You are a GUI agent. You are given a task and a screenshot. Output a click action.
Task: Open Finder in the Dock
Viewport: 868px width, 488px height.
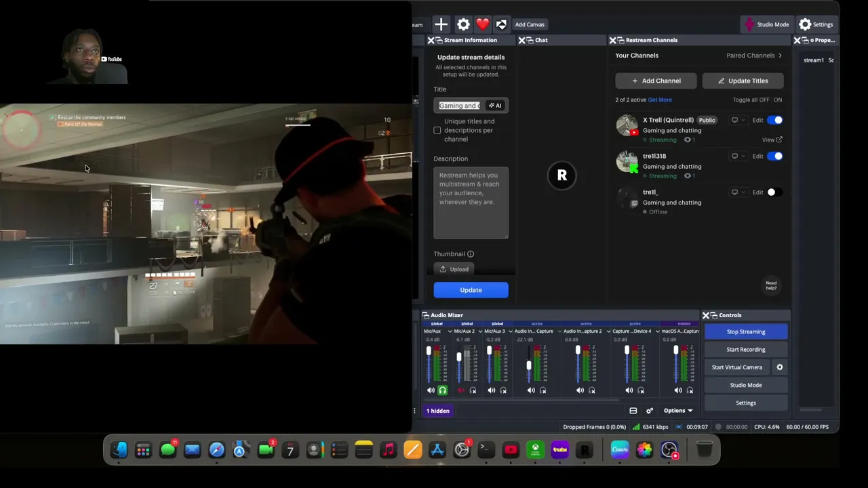click(119, 449)
